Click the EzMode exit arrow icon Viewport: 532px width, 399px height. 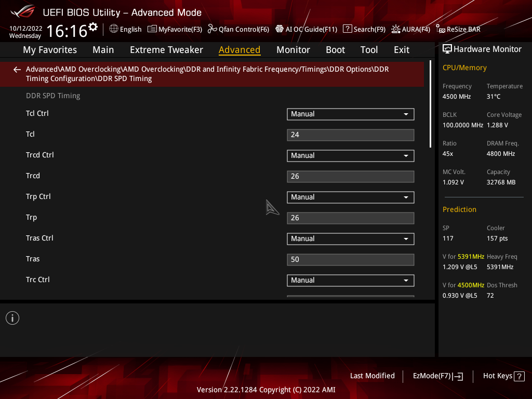(458, 376)
